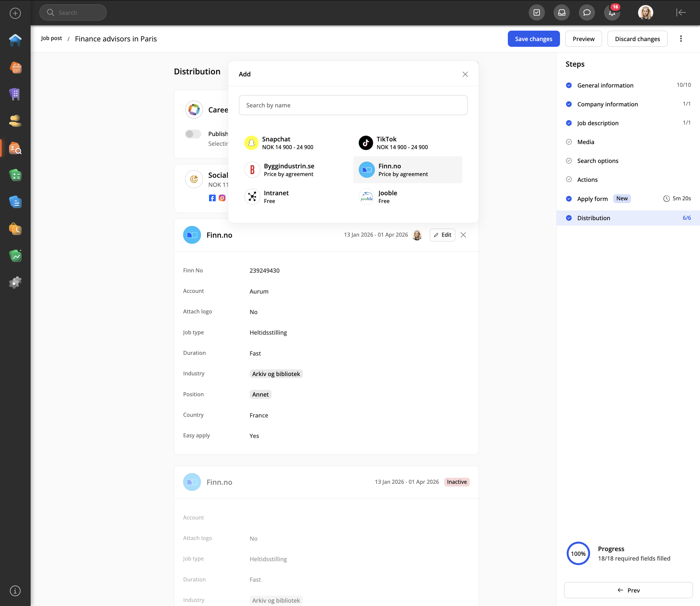The image size is (700, 606).
Task: Go to the Media step
Action: pos(586,142)
